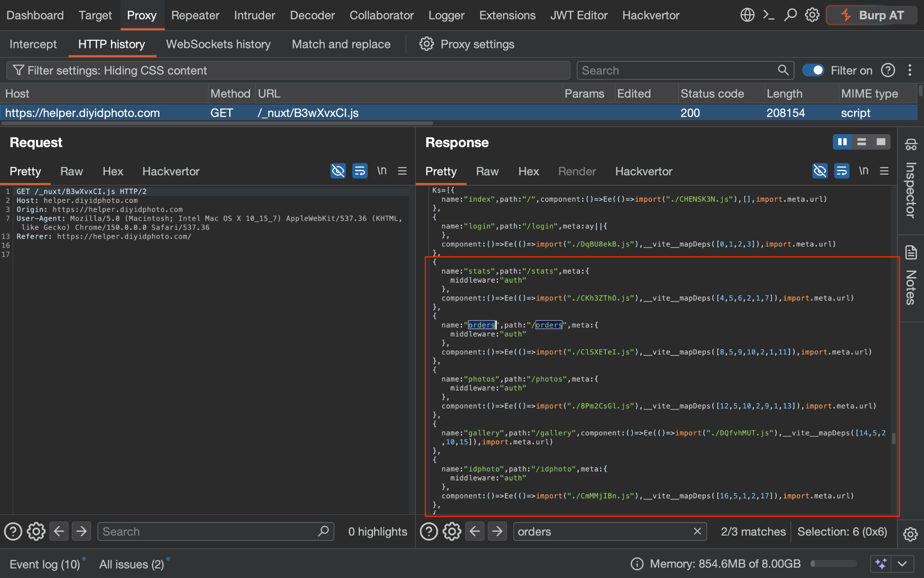The width and height of the screenshot is (924, 578).
Task: Open Burp settings gear in top bar
Action: (812, 15)
